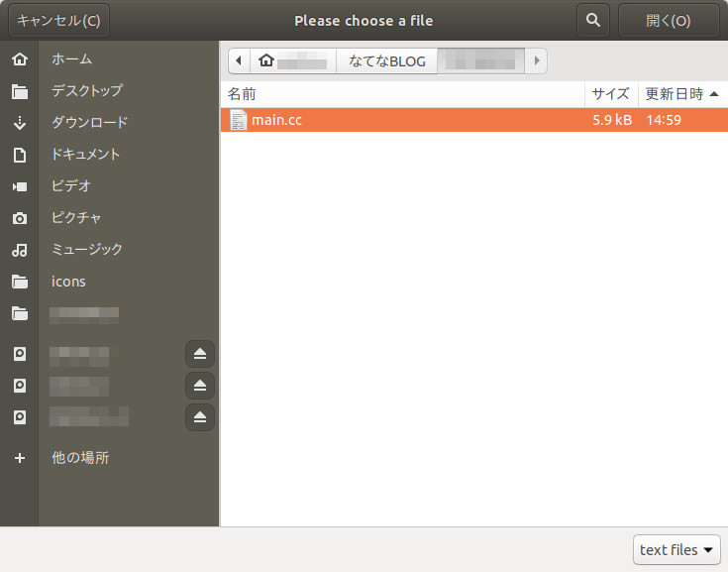Click the path bar left scroll arrow
Image resolution: width=728 pixels, height=572 pixels.
click(239, 60)
